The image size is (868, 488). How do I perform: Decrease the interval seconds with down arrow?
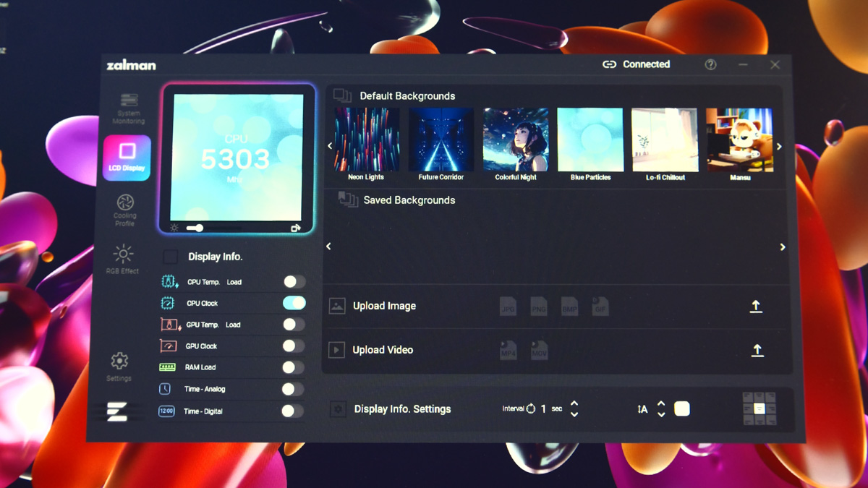point(574,414)
